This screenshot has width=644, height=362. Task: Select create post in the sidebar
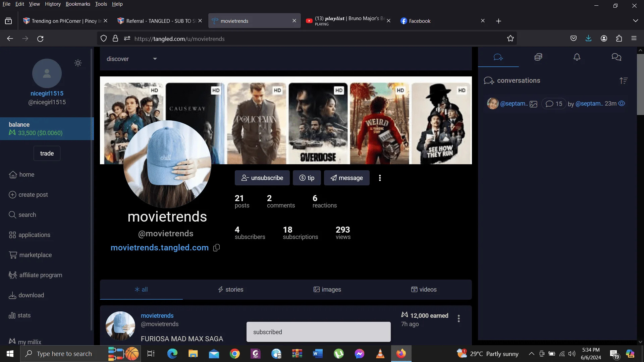coord(28,195)
